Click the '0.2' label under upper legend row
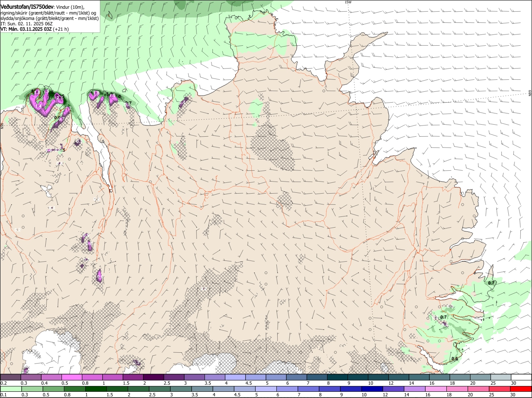532x398 pixels. click(3, 383)
